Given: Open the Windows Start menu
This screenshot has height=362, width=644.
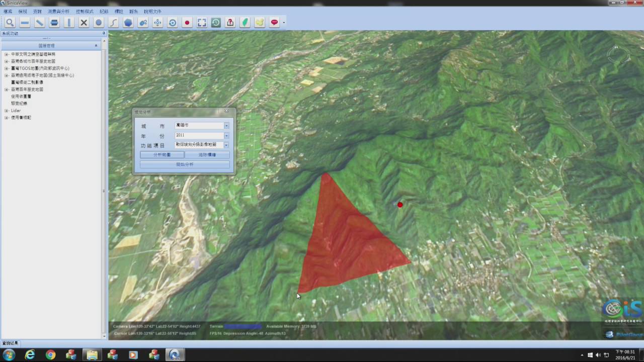Looking at the screenshot, I should pos(9,355).
